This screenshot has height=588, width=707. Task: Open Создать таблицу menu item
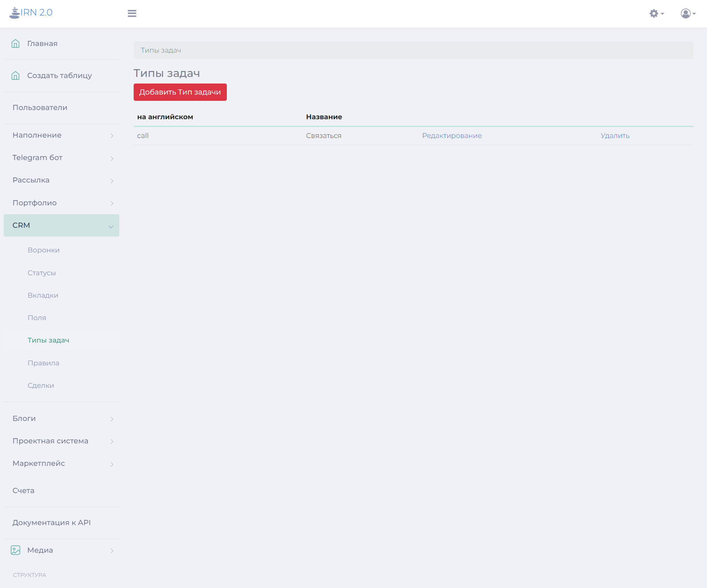click(60, 75)
